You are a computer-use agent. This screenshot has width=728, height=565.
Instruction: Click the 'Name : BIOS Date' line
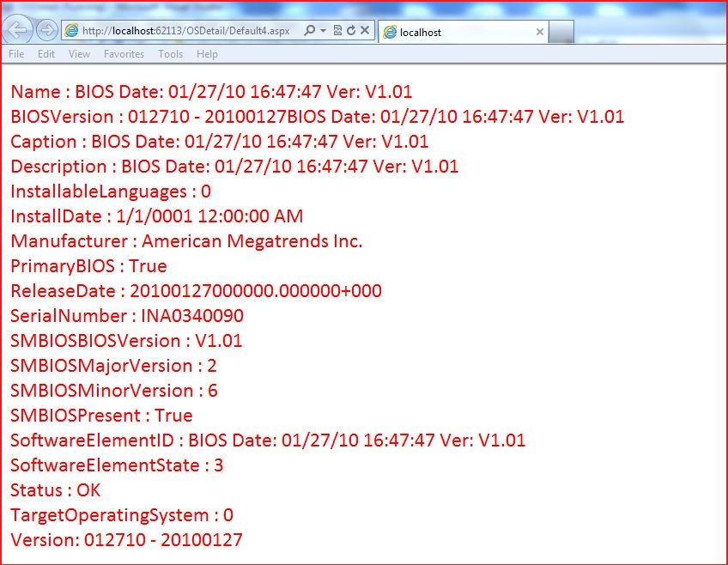[x=211, y=92]
